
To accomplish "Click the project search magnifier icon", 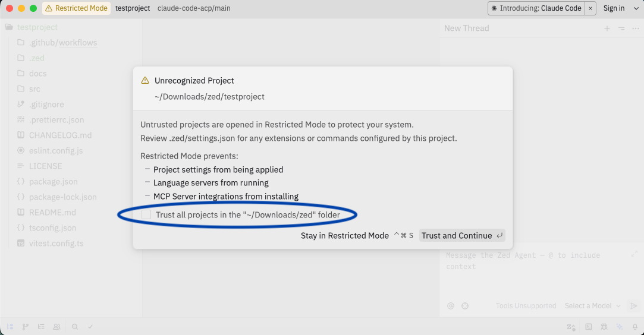I will pyautogui.click(x=75, y=327).
